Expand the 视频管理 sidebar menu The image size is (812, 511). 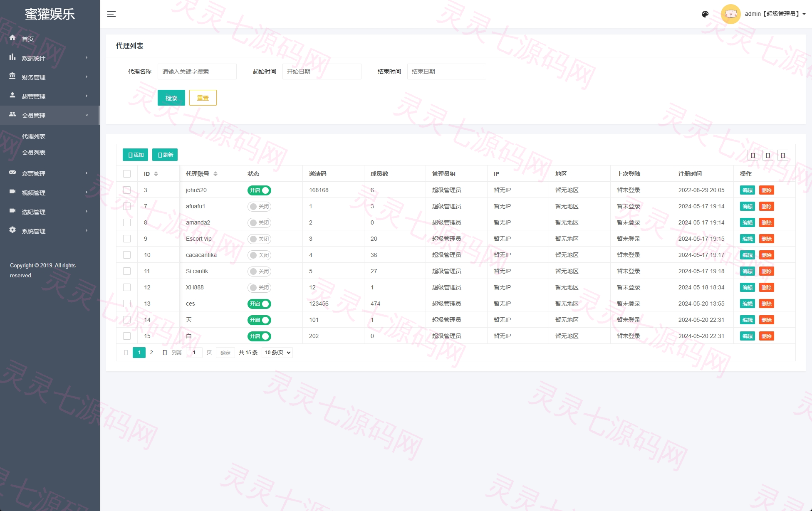tap(50, 193)
